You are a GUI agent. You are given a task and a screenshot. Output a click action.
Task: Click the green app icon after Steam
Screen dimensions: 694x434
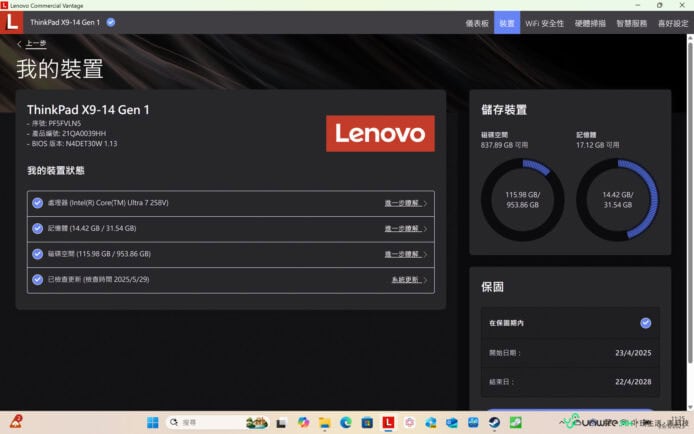point(516,423)
